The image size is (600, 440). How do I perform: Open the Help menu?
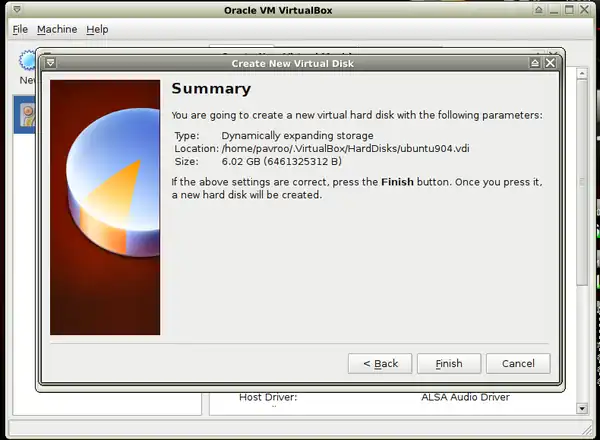97,29
